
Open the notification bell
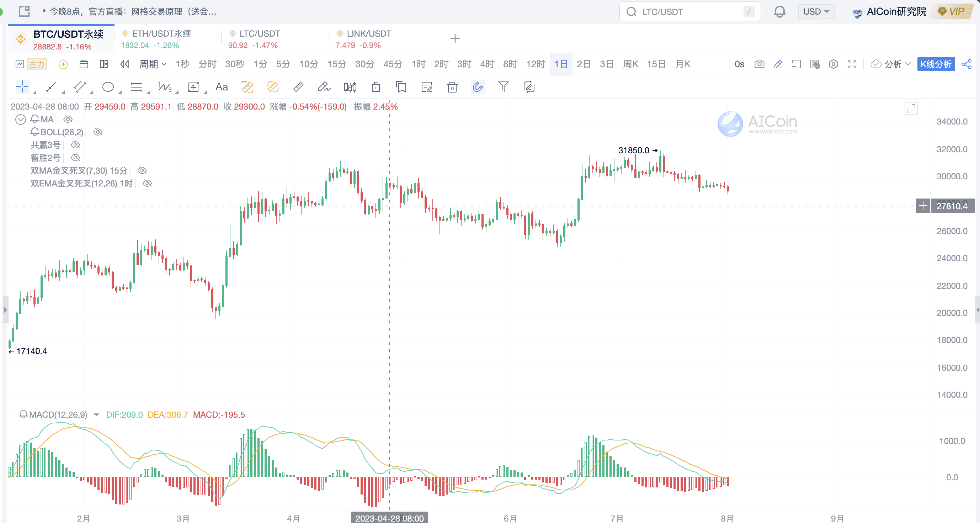(779, 12)
